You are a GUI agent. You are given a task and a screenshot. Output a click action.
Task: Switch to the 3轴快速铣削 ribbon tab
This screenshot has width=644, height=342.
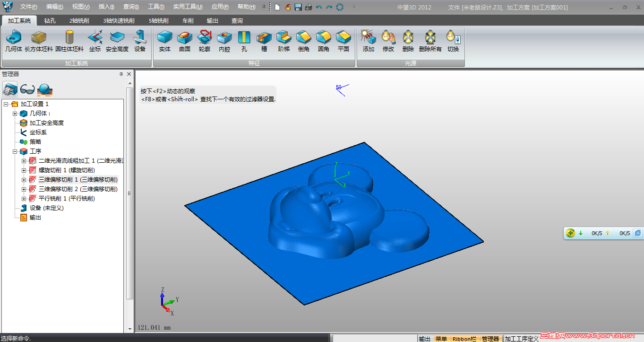pos(119,21)
